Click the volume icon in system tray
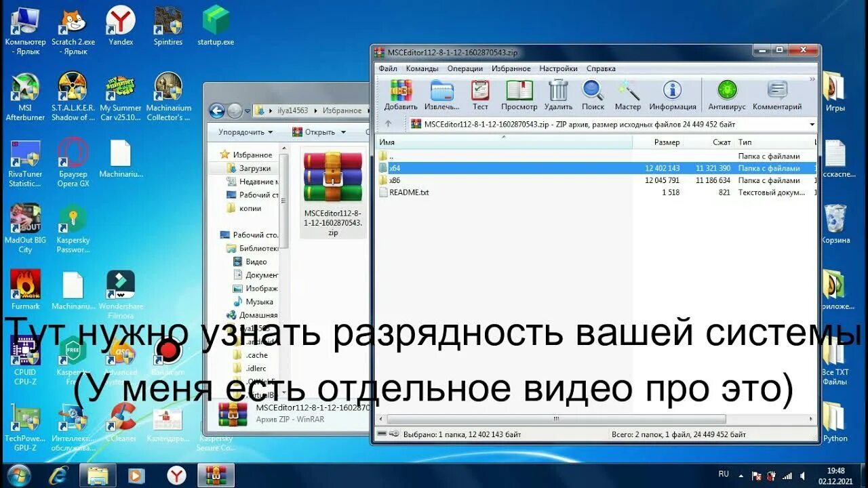Image resolution: width=868 pixels, height=488 pixels. [x=803, y=475]
